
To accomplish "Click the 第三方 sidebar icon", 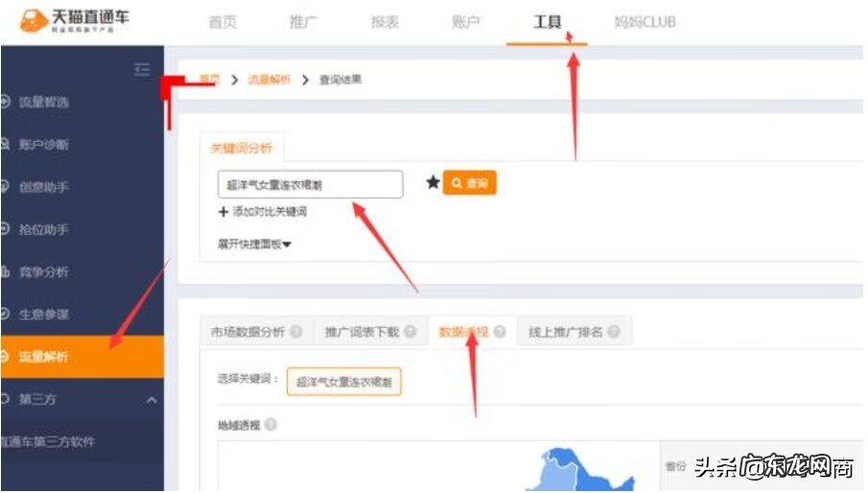I will [5, 399].
